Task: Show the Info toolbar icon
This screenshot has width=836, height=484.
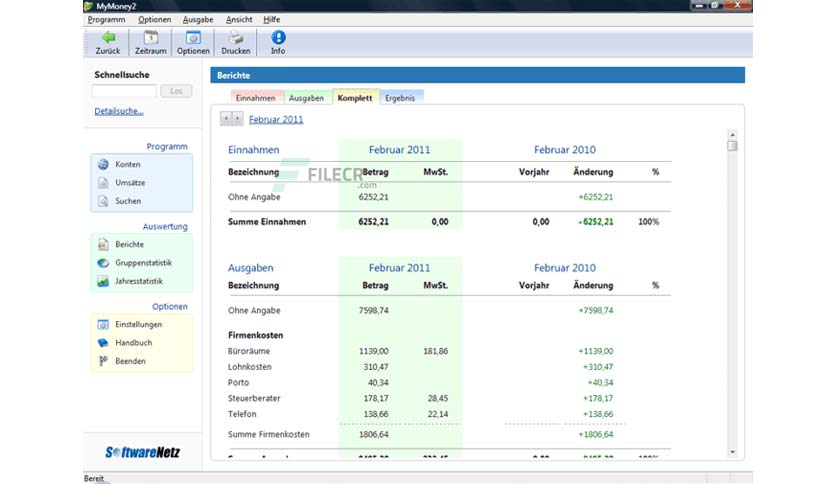Action: coord(278,37)
